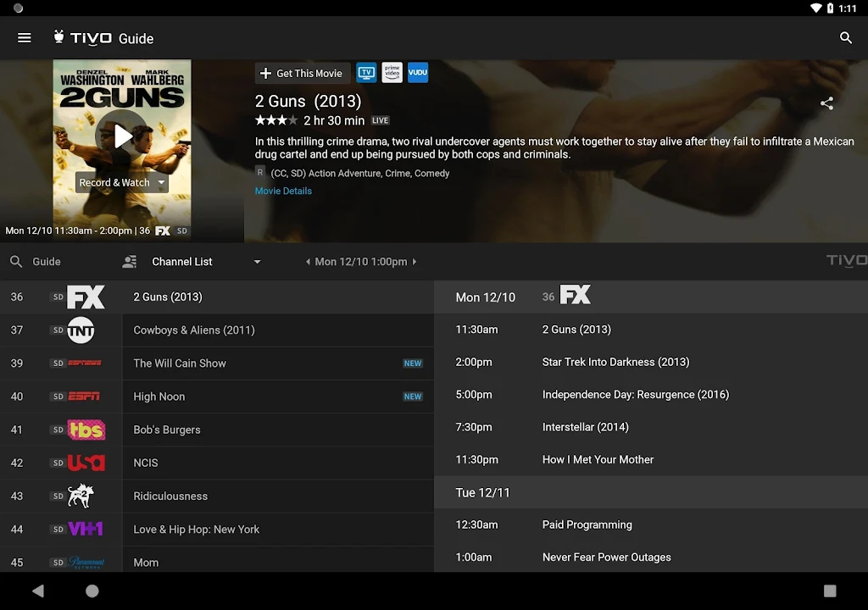
Task: Select Interstellar (2014) at 7:30pm
Action: (x=585, y=427)
